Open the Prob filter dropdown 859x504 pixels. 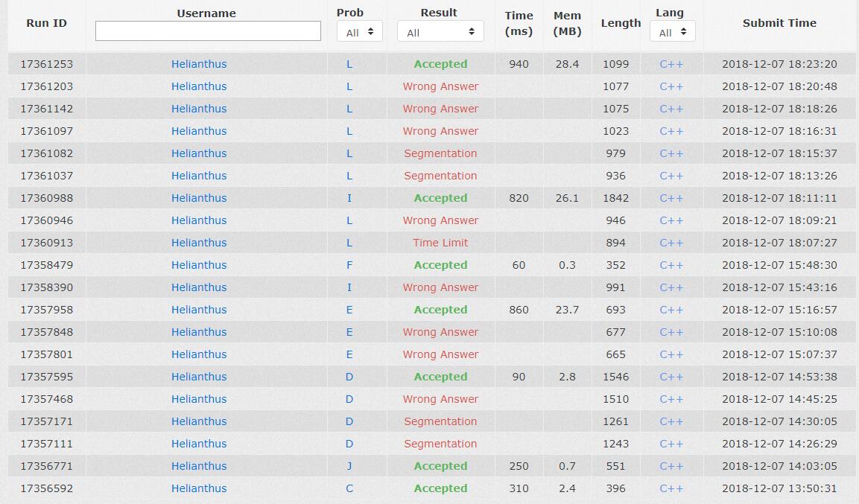point(360,32)
